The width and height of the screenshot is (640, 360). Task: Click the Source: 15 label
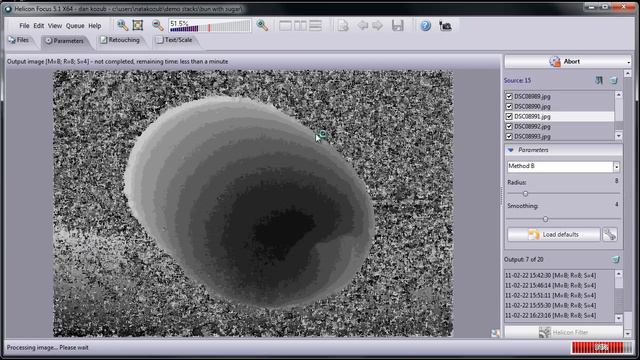517,80
